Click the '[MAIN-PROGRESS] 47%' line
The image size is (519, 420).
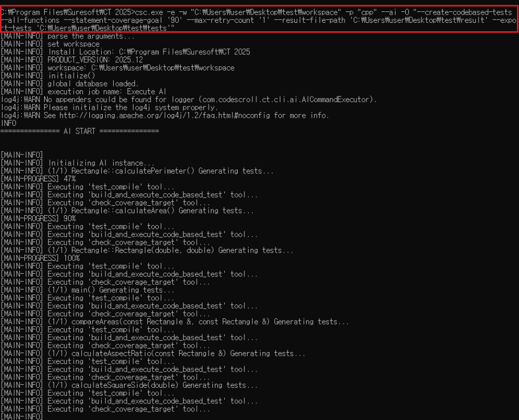pos(38,179)
